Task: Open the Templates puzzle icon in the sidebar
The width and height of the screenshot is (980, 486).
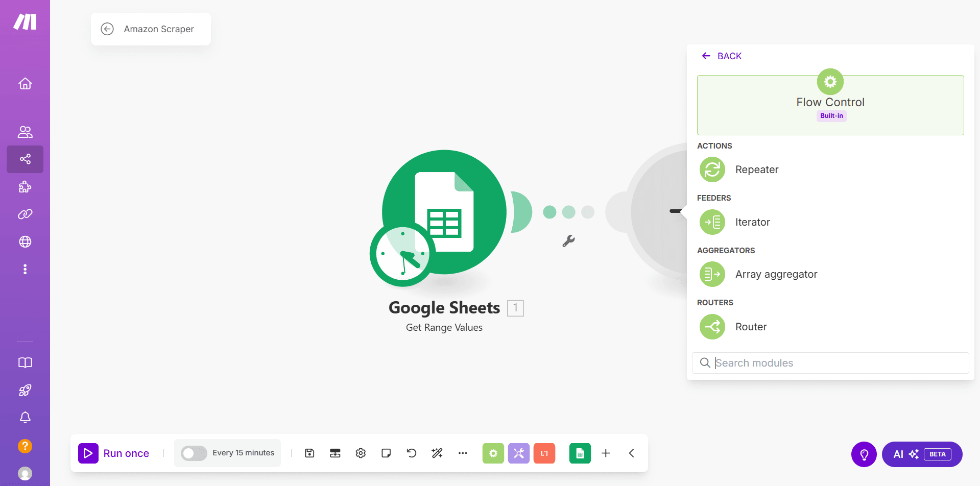Action: (x=25, y=187)
